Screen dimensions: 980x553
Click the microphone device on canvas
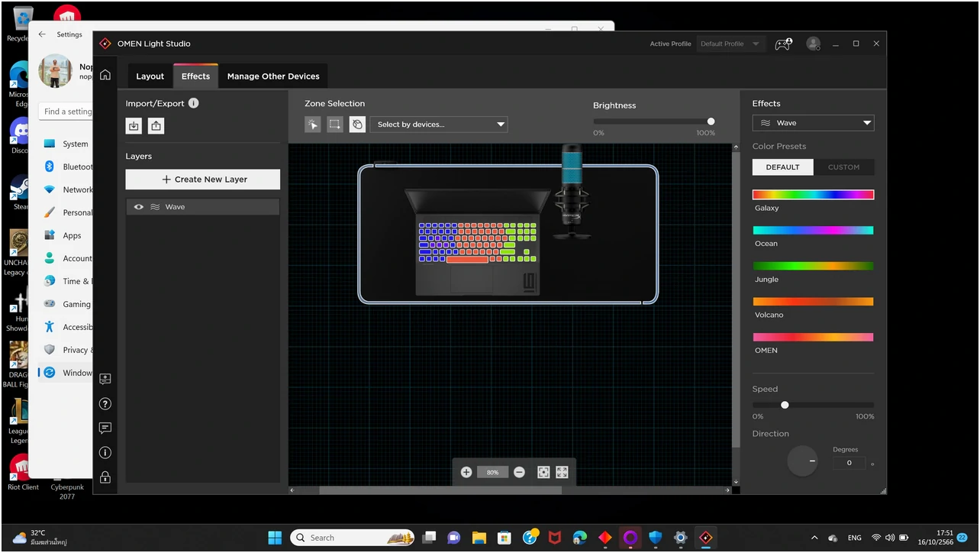tap(572, 192)
